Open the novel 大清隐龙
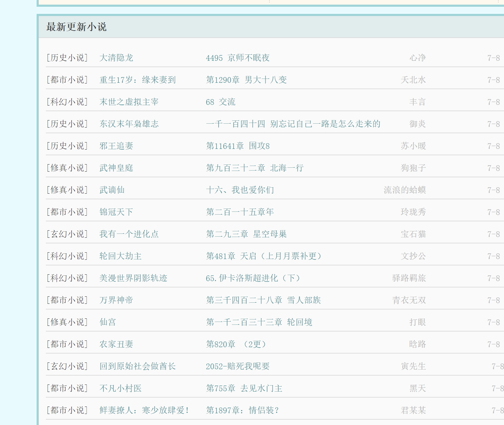This screenshot has height=425, width=504. tap(116, 58)
